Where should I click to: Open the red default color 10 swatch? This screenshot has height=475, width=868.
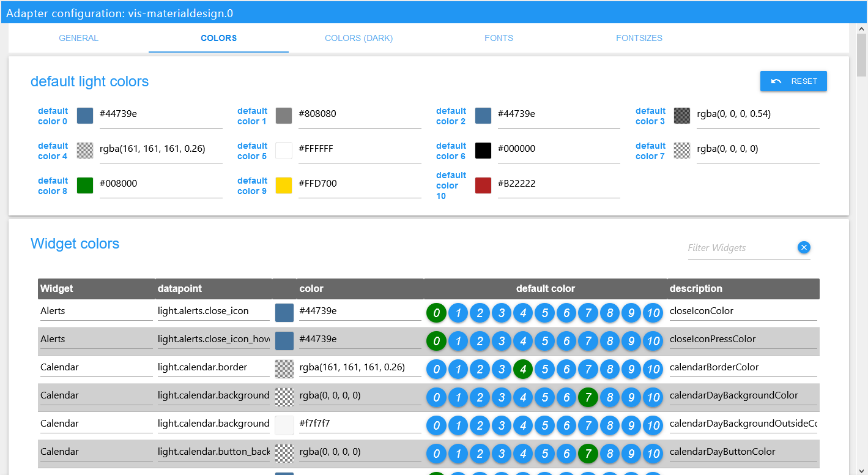click(483, 185)
